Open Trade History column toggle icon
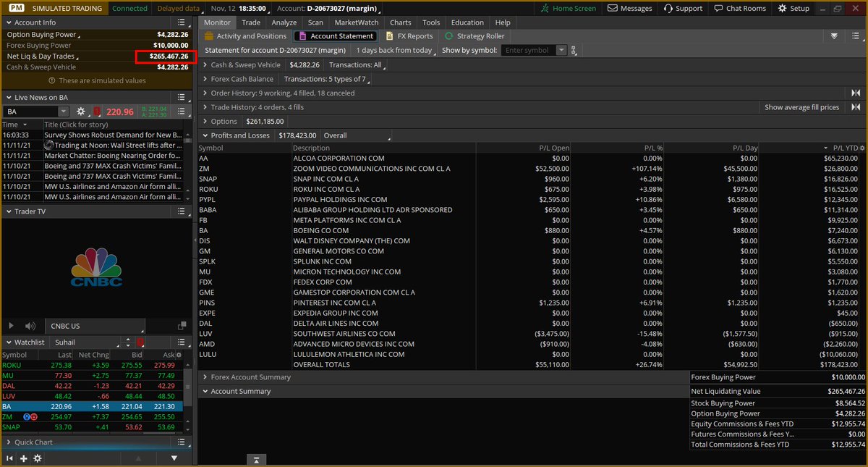868x467 pixels. (856, 107)
